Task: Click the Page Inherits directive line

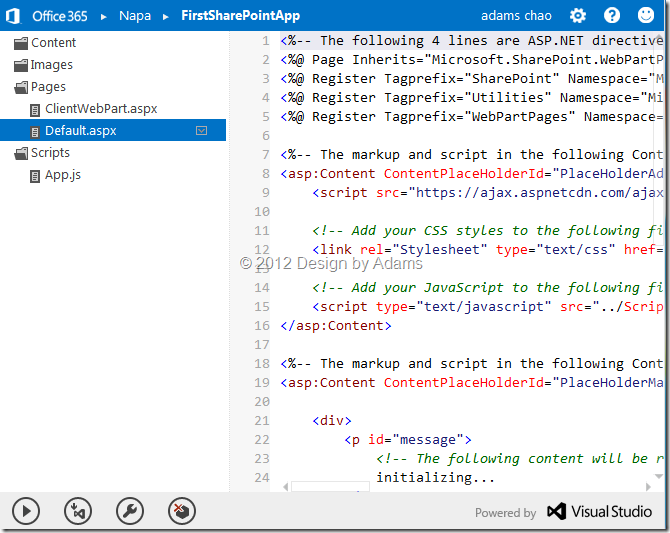Action: (472, 59)
